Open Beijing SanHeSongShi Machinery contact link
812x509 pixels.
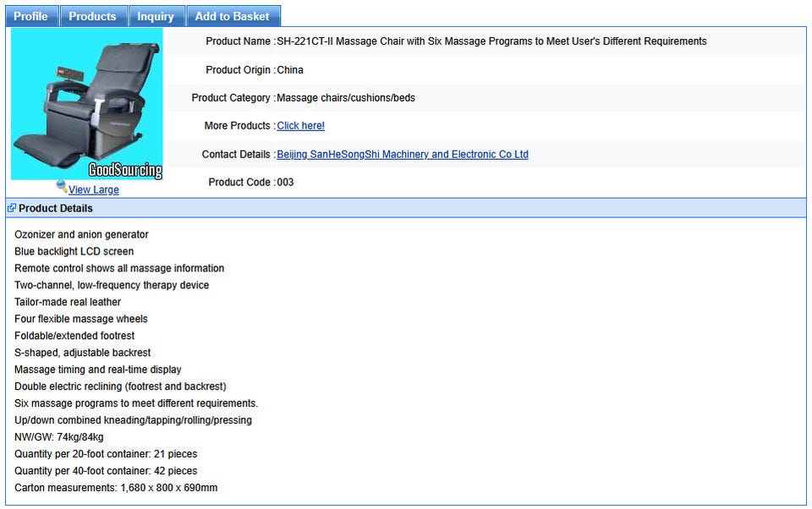coord(403,154)
